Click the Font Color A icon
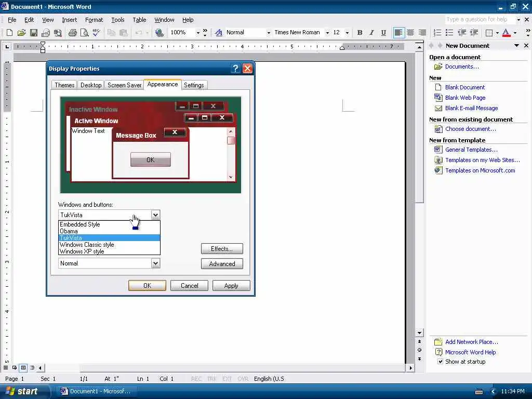Screen dimensions: 532x399 tap(506, 33)
